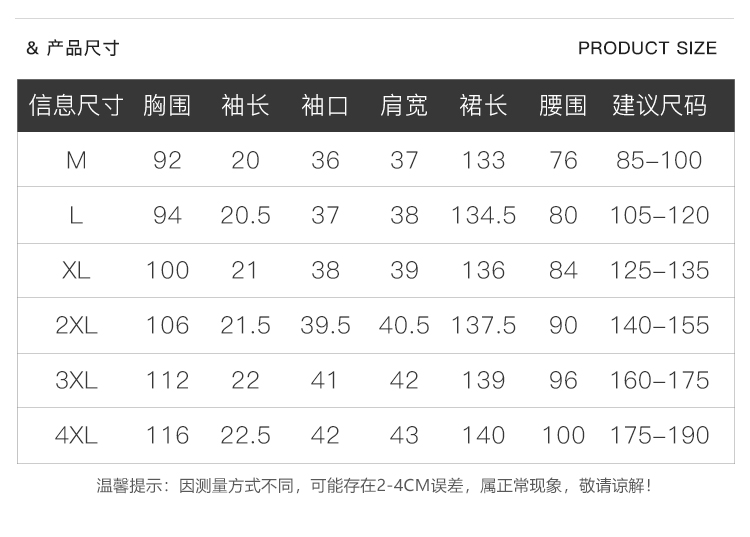Click the 2XL size row label
750x537 pixels.
click(77, 325)
